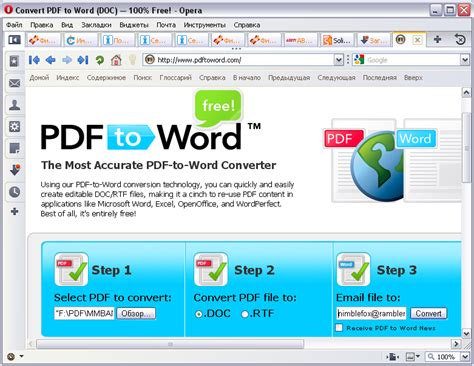Open the Почта menu
This screenshot has height=366, width=474.
click(x=166, y=25)
